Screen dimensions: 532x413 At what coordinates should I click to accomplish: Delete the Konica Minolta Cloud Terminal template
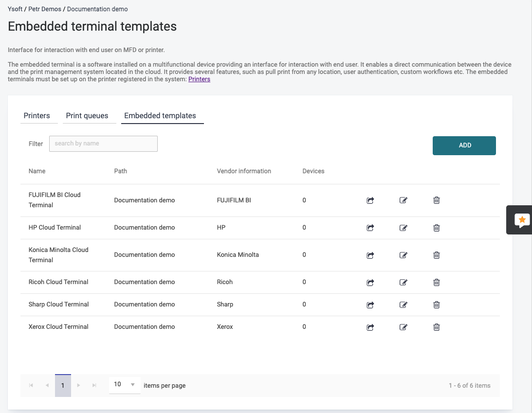[437, 255]
